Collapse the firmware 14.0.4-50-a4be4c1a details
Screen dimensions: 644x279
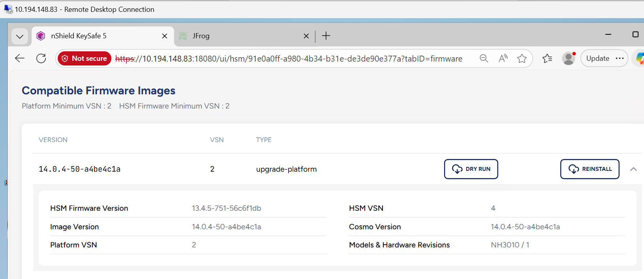[x=634, y=169]
